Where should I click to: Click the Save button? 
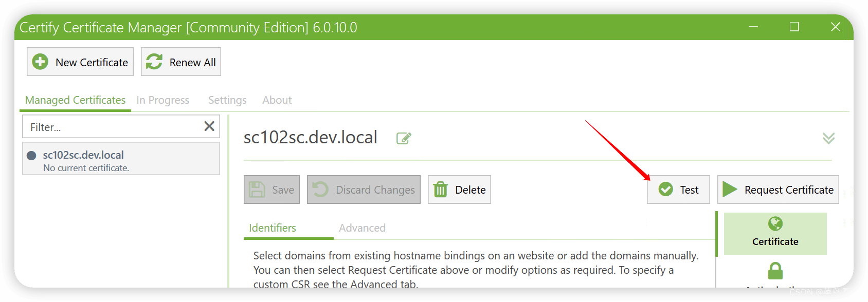pos(272,190)
